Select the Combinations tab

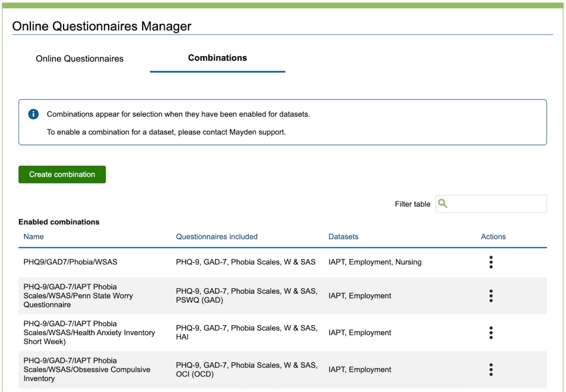tap(217, 58)
